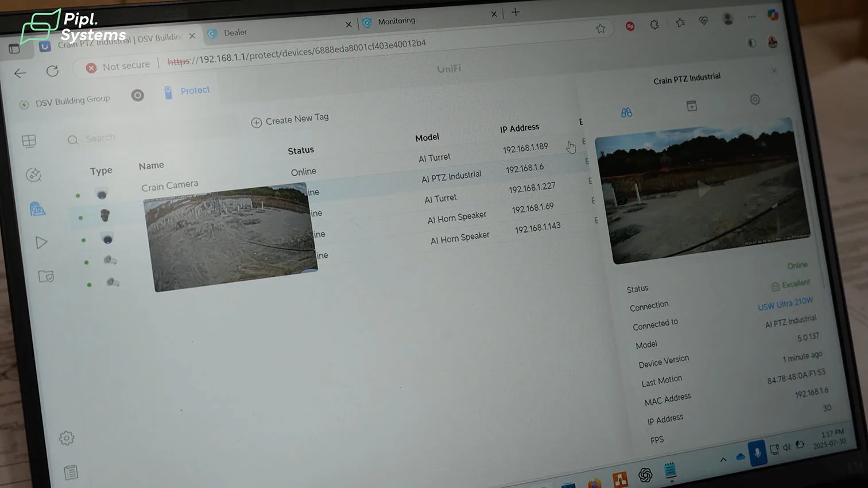
Task: Click the MAC address 84:78:48:0A:F1:53 value
Action: [796, 377]
